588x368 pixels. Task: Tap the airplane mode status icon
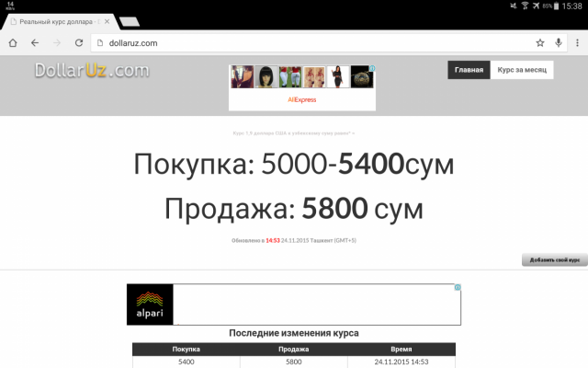(537, 6)
